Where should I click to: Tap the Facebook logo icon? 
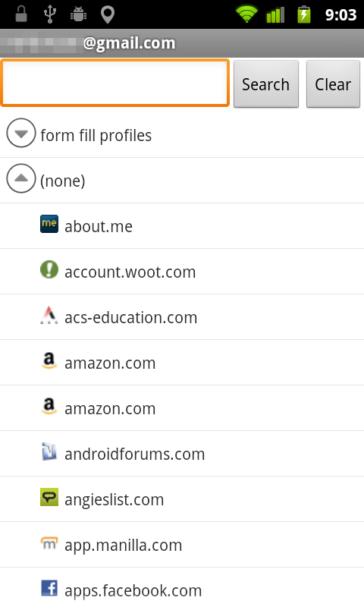tap(49, 589)
